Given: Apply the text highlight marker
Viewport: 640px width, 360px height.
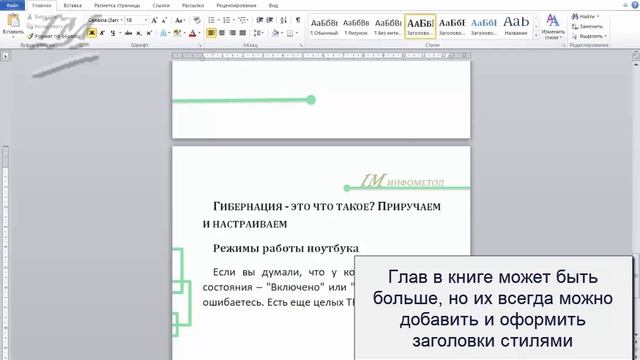Looking at the screenshot, I should [177, 33].
